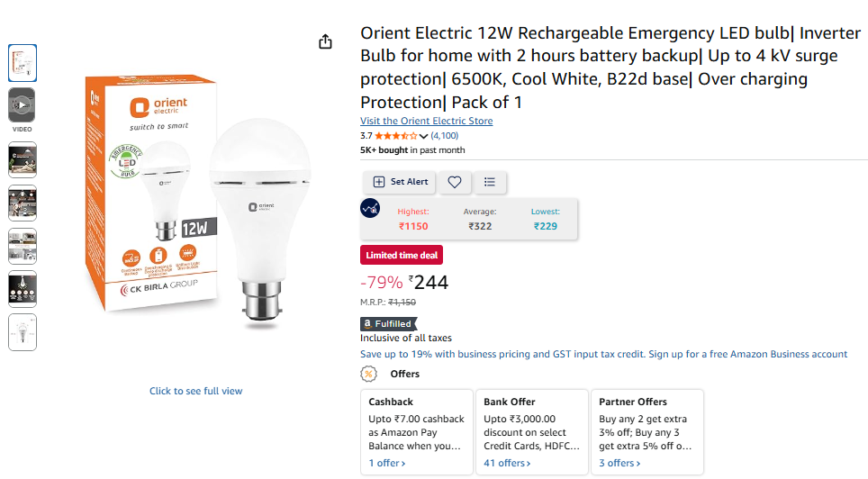Screen dimensions: 868x479
Task: Select the last bulb diagram thumbnail
Action: pos(23,332)
